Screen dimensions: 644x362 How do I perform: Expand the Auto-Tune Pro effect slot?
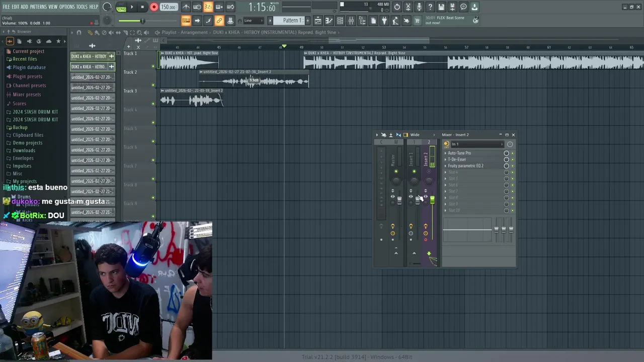tap(445, 153)
